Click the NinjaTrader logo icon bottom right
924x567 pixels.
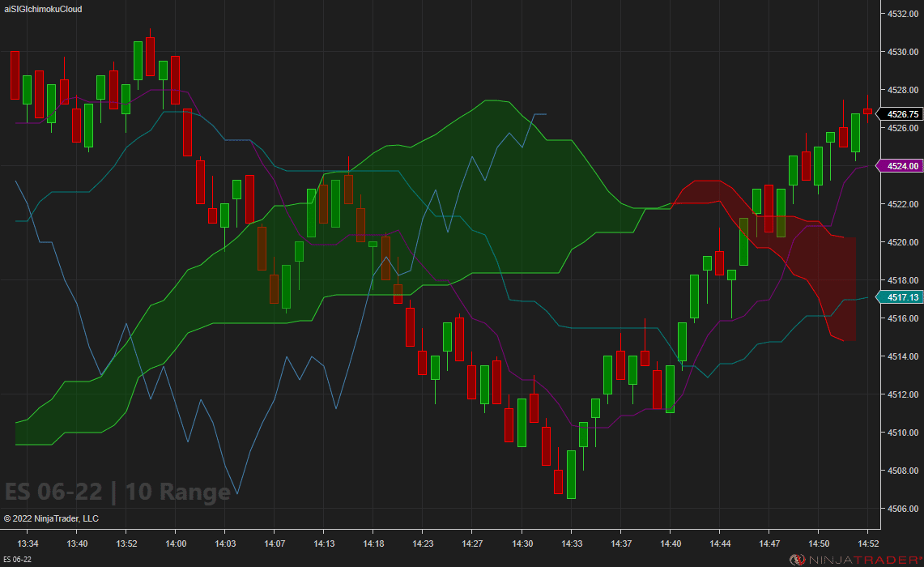coord(798,558)
